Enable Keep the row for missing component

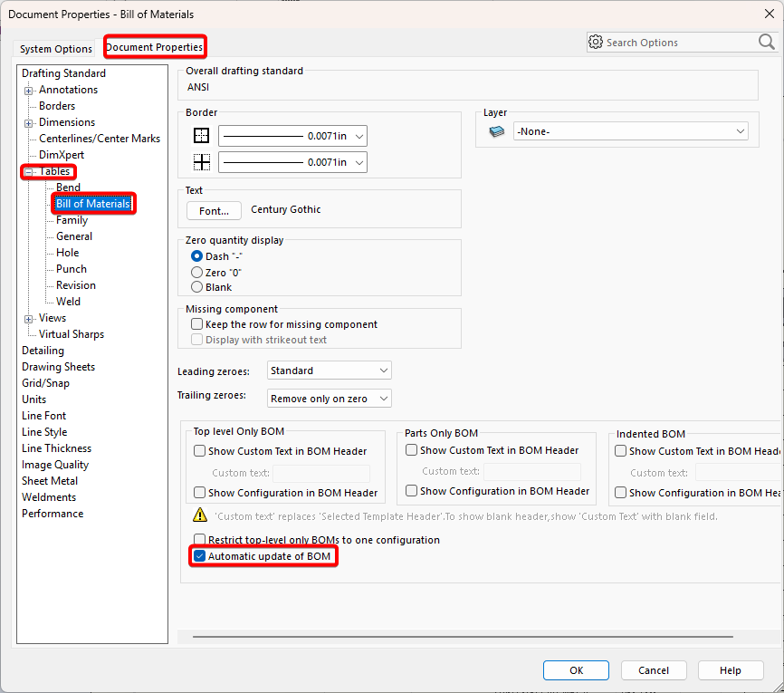tap(197, 324)
